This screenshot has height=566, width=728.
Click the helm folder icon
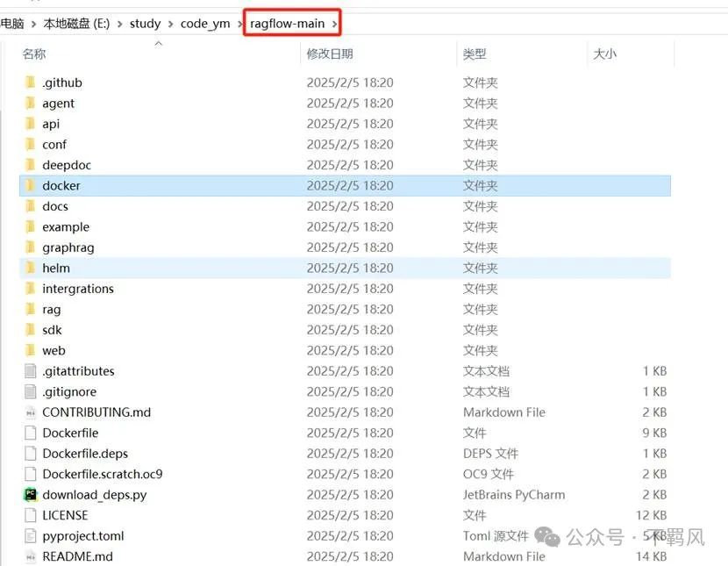[x=30, y=268]
